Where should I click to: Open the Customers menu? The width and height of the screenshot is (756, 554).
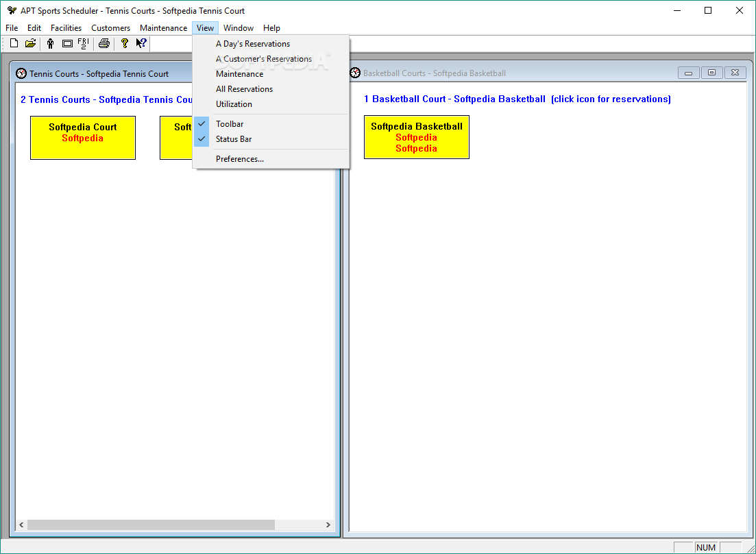click(x=110, y=28)
